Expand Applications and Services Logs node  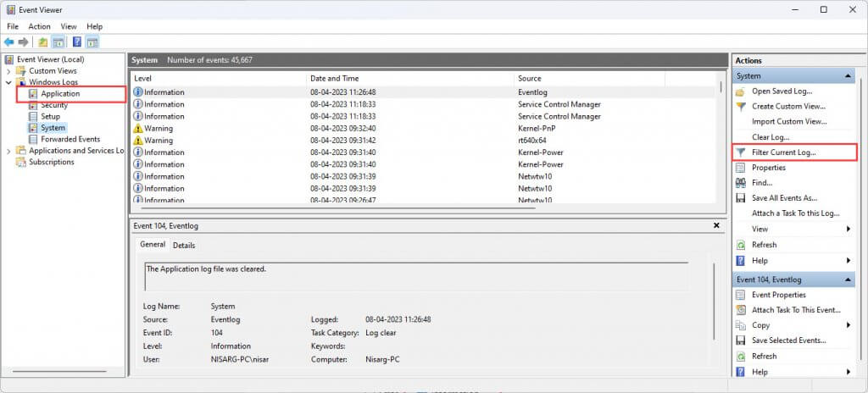click(8, 151)
